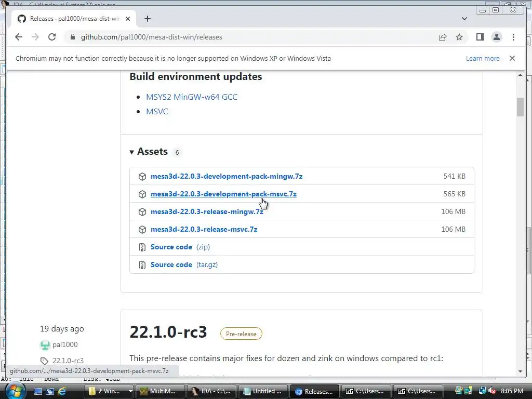Switch to Releases Chromium taskbar button
This screenshot has width=532, height=399.
coord(315,391)
